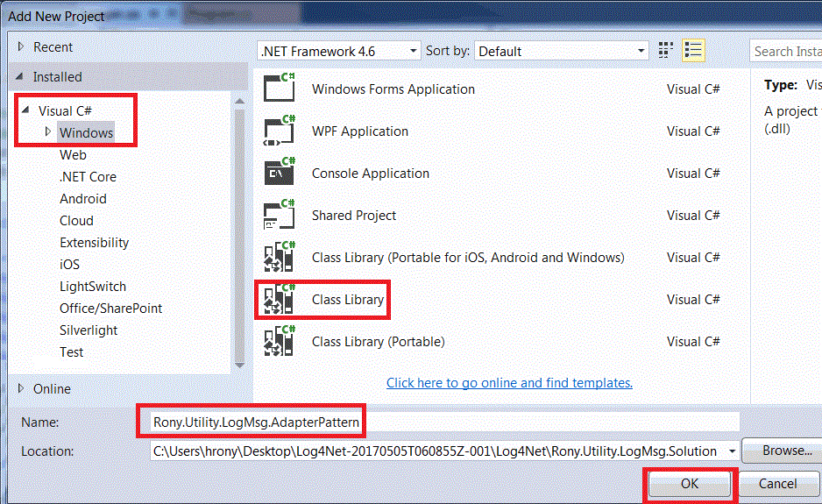This screenshot has height=504, width=822.
Task: Collapse the Installed section
Action: [20, 76]
